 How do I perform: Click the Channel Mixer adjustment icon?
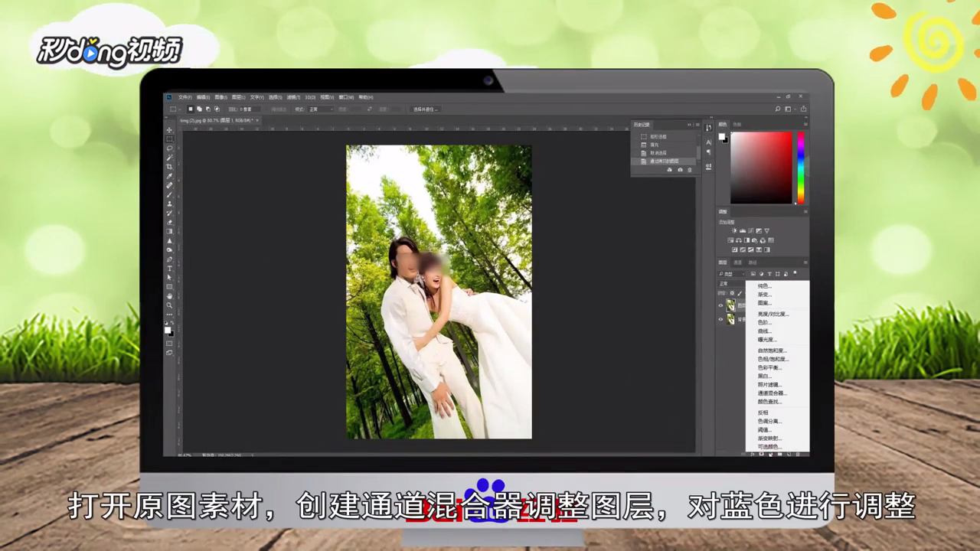tap(763, 240)
